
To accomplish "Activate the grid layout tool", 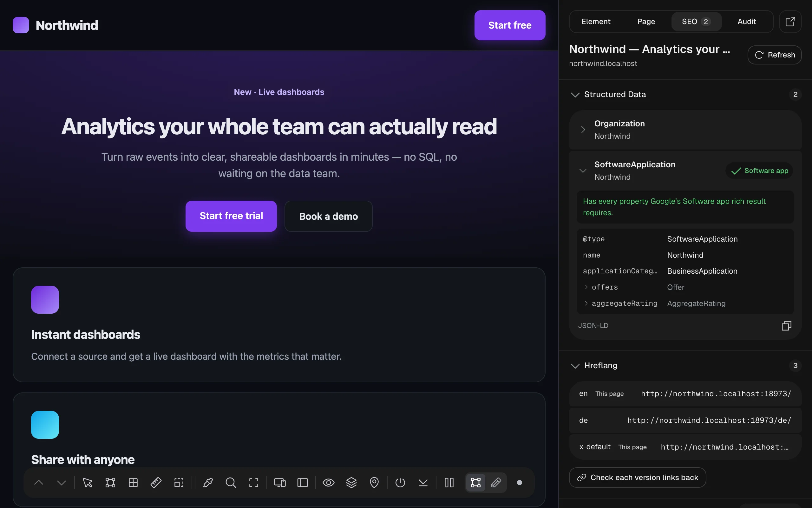I will [x=133, y=483].
